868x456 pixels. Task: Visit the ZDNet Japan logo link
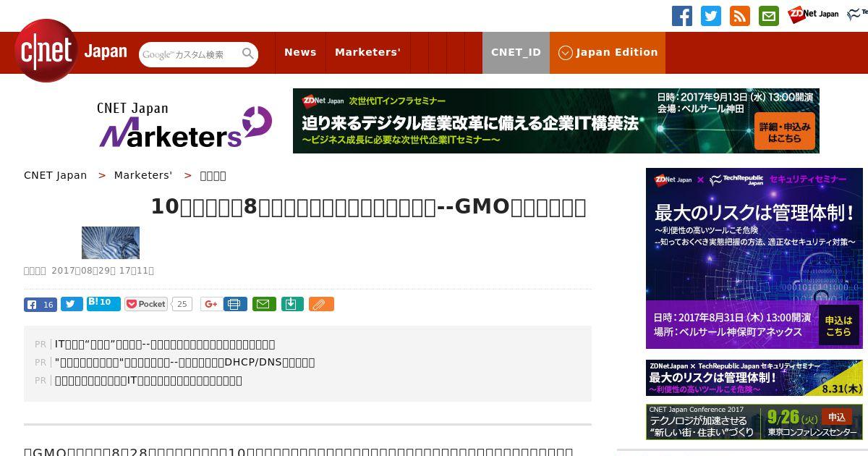click(x=813, y=14)
